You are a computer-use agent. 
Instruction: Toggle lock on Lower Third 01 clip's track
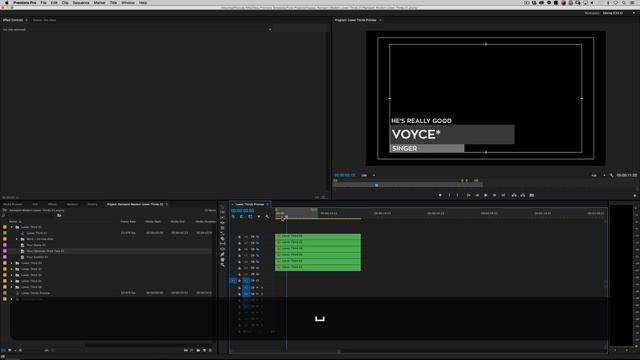coord(240,268)
